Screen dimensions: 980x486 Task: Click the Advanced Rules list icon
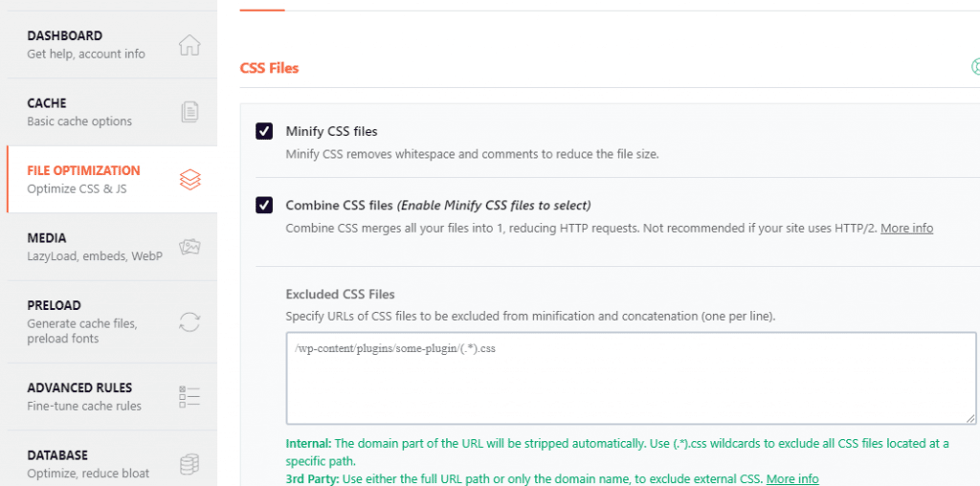point(189,396)
